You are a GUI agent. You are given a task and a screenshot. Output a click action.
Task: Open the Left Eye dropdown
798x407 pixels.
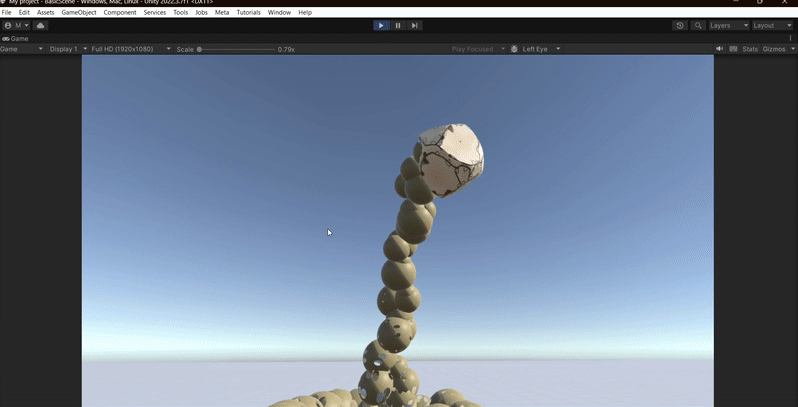point(541,49)
